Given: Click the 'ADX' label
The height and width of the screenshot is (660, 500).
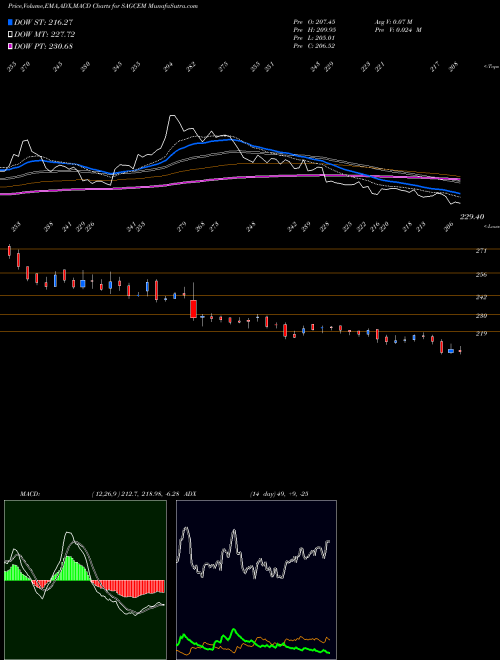Looking at the screenshot, I should click(190, 494).
